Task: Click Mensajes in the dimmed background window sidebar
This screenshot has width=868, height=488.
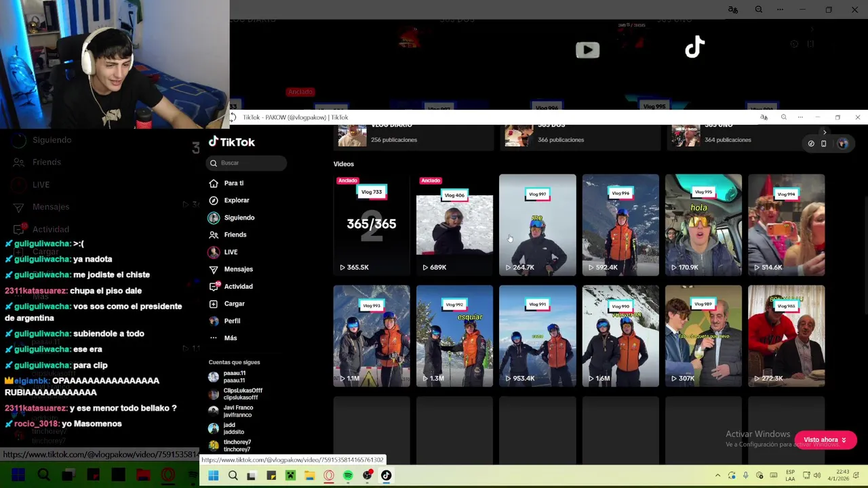Action: (x=41, y=207)
